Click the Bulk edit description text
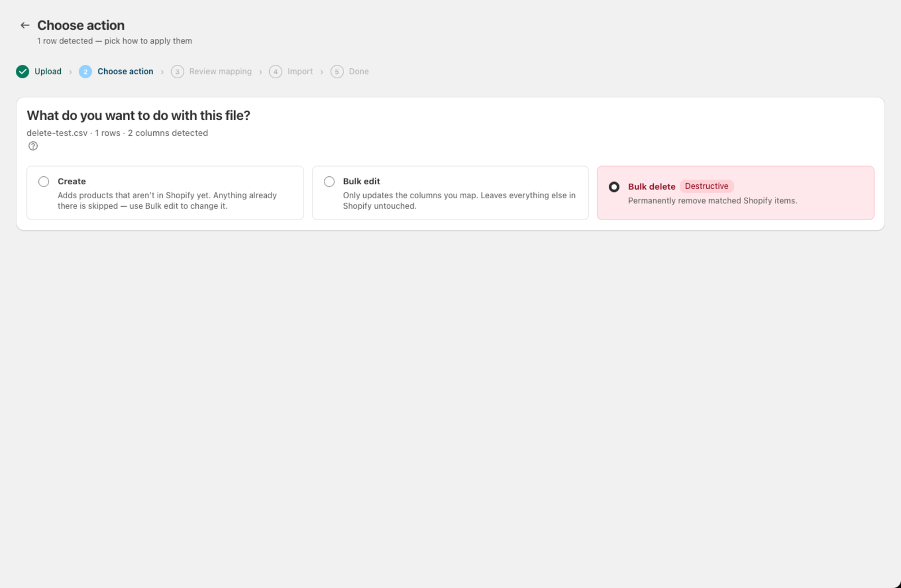 [x=459, y=201]
